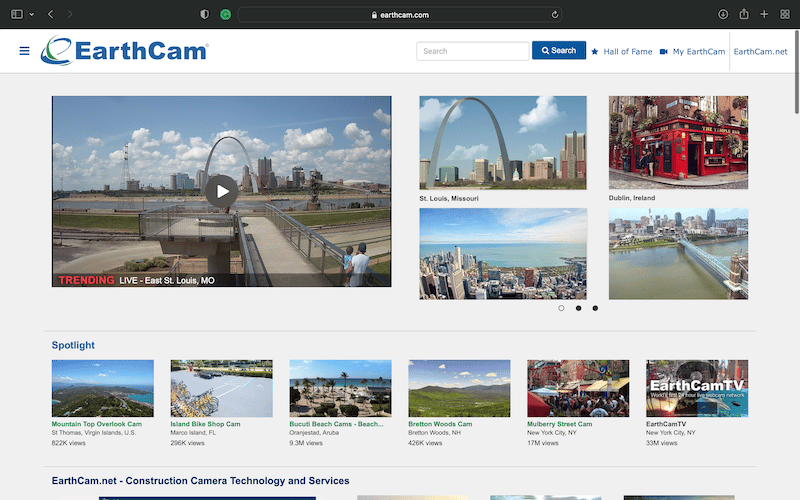Click the 9.3M views text
800x500 pixels.
pos(306,443)
